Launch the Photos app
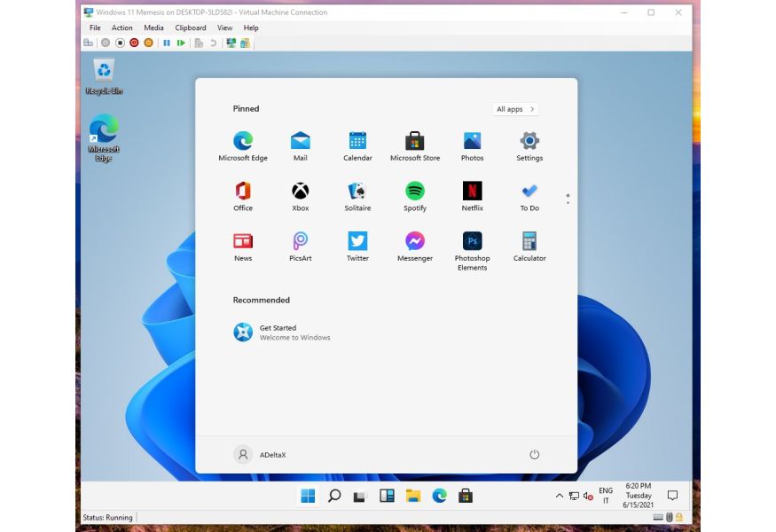The image size is (776, 532). 472,146
